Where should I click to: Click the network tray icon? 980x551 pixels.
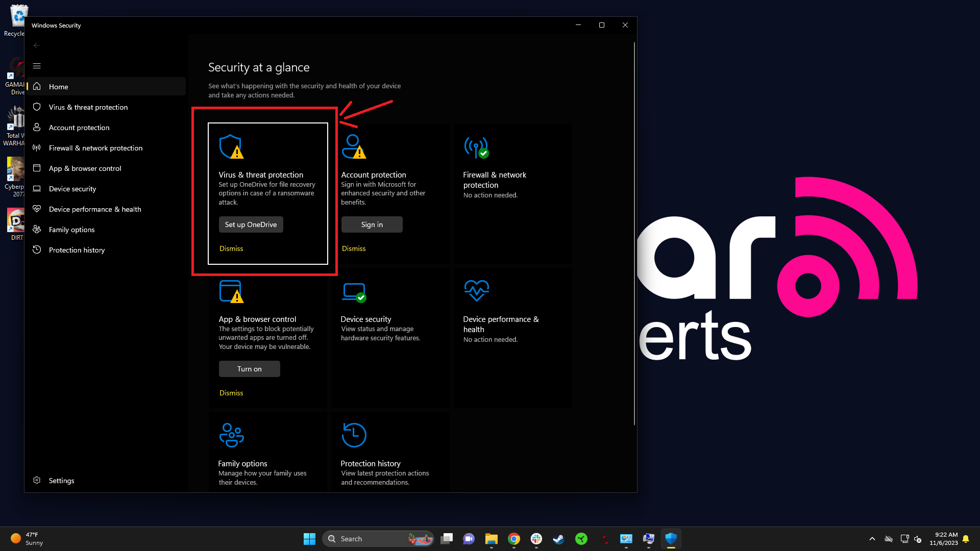pos(904,539)
